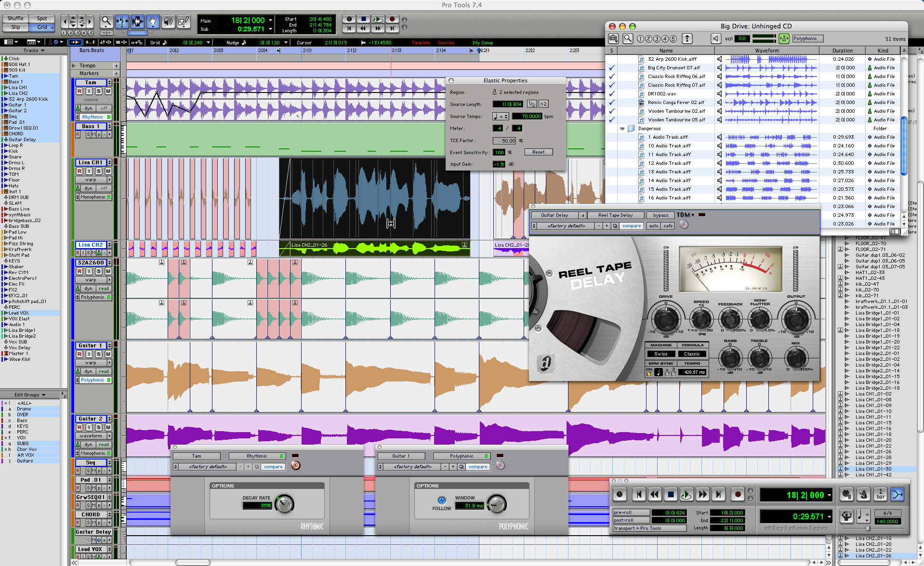This screenshot has height=566, width=924.
Task: Go to end in Transport window
Action: (718, 494)
